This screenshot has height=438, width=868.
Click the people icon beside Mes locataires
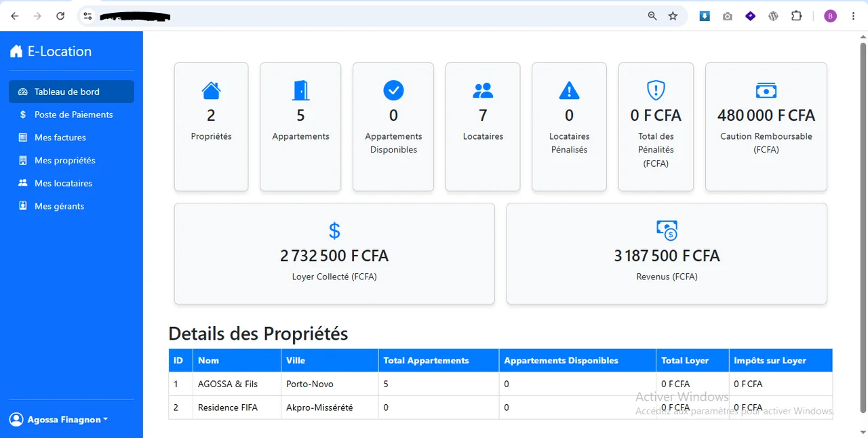(x=23, y=183)
